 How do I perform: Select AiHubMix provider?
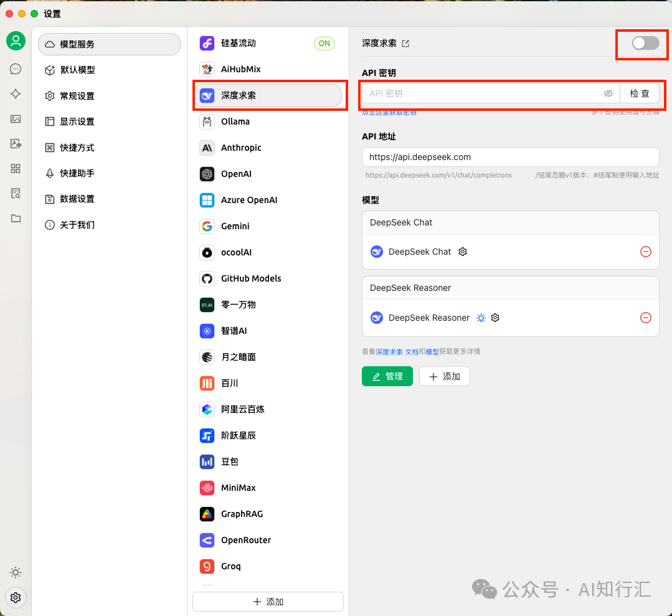(268, 69)
